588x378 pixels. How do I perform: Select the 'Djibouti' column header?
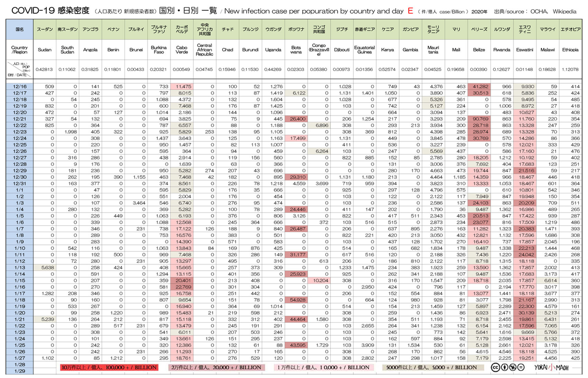coord(342,50)
